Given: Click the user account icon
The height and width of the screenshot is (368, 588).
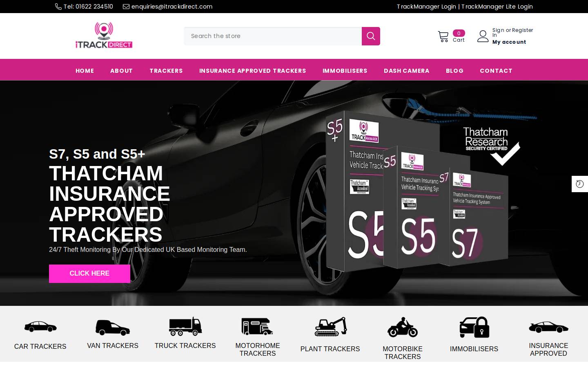Looking at the screenshot, I should [483, 36].
